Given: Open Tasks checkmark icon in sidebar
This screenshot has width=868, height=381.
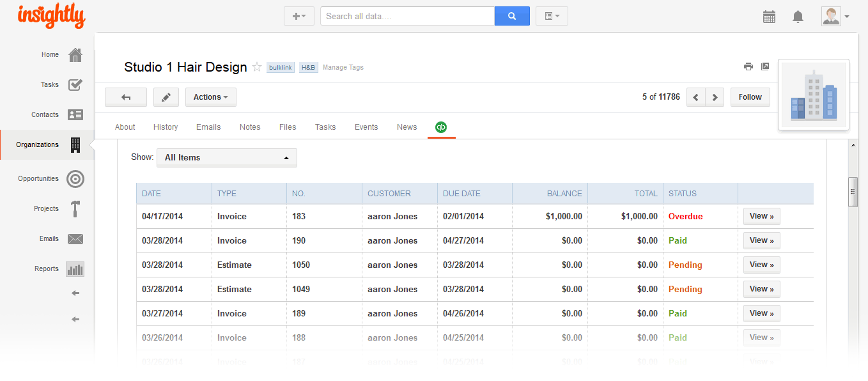Looking at the screenshot, I should pyautogui.click(x=75, y=85).
